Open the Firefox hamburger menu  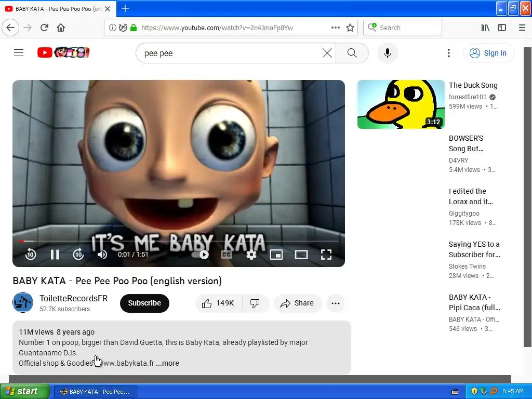pos(522,28)
